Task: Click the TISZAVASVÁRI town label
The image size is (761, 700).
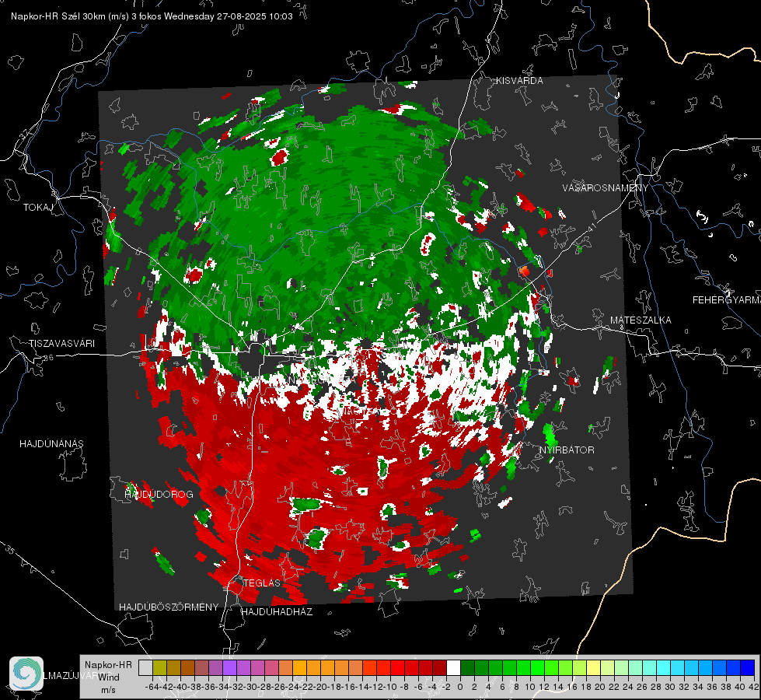Action: (61, 344)
